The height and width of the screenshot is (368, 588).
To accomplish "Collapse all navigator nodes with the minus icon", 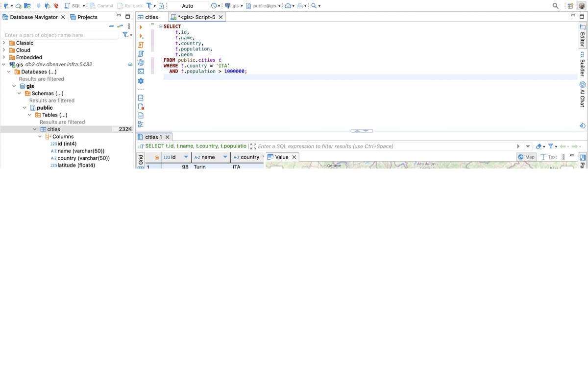I will pyautogui.click(x=112, y=26).
